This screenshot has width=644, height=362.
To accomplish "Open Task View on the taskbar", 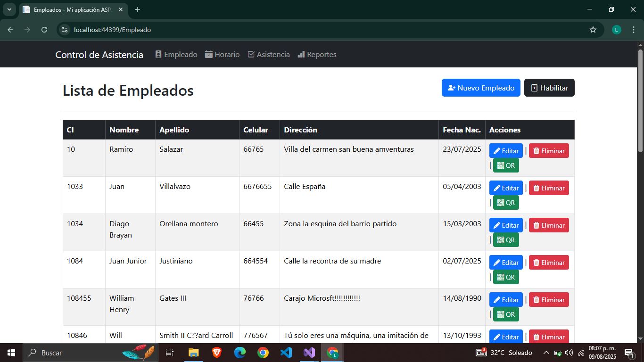I will 170,353.
